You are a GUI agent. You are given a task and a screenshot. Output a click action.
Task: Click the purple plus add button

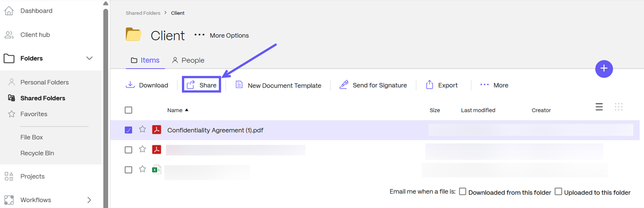click(604, 69)
